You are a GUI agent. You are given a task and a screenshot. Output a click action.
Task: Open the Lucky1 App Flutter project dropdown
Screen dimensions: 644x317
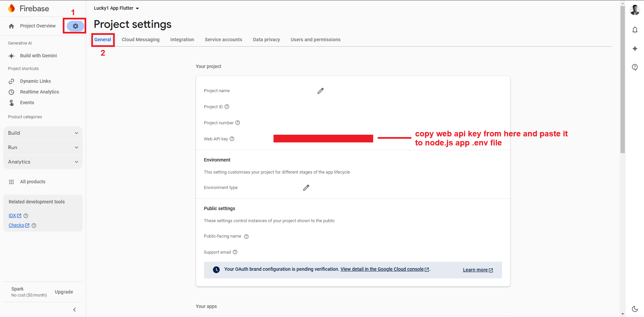[x=116, y=8]
